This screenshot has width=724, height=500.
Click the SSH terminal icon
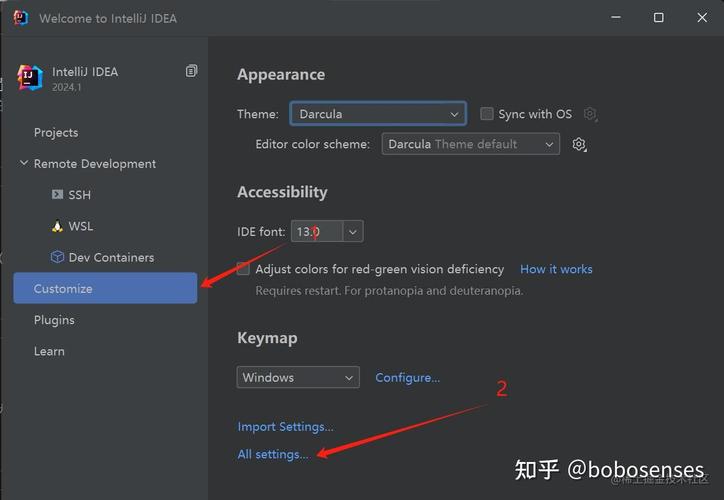point(57,194)
